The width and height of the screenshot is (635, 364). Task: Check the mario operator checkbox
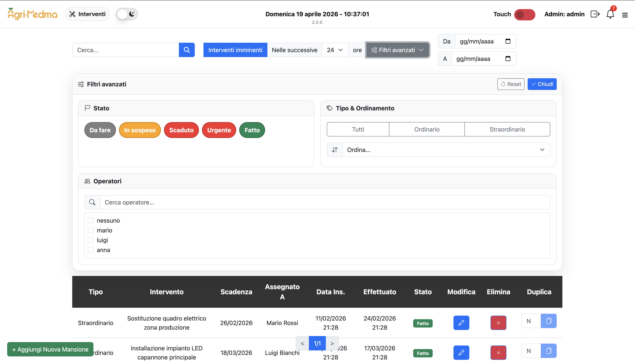click(x=91, y=230)
